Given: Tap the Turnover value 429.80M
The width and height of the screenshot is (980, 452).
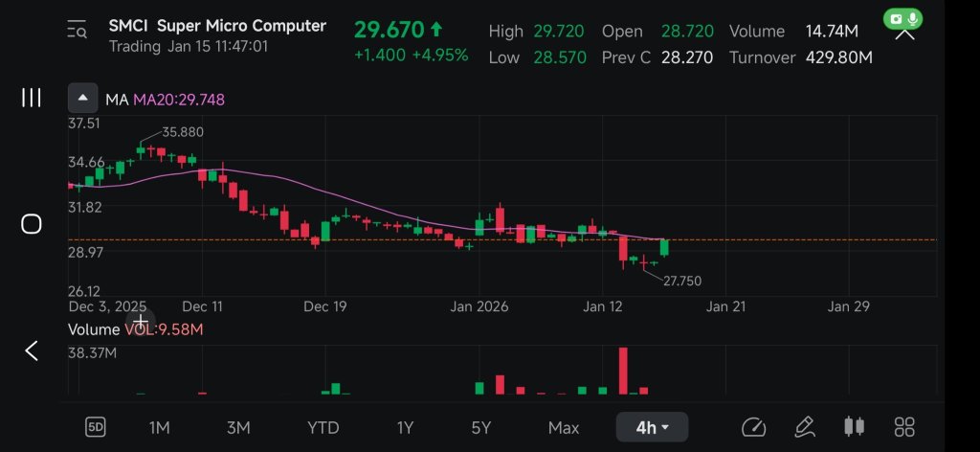Looking at the screenshot, I should tap(839, 57).
